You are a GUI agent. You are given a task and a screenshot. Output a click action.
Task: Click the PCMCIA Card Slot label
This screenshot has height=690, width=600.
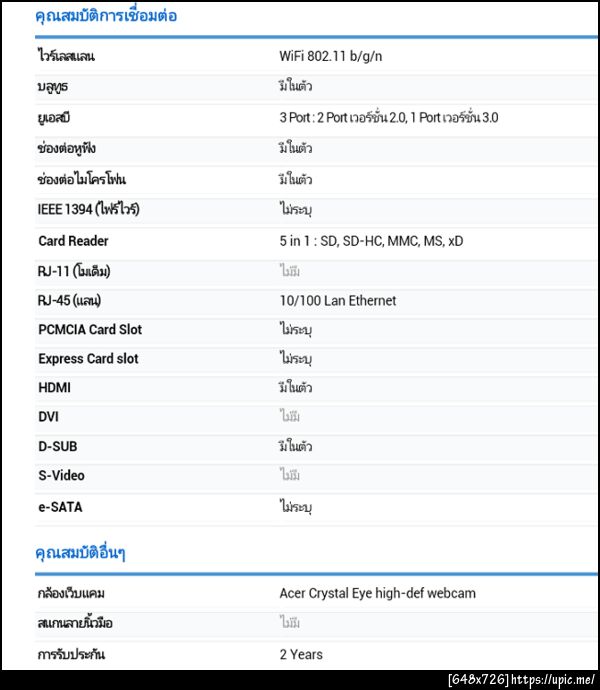[x=90, y=330]
